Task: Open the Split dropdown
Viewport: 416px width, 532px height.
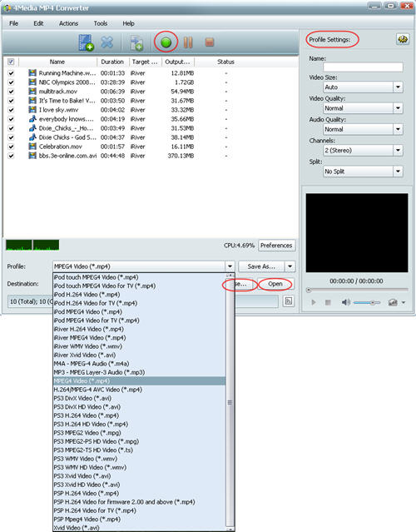Action: (x=398, y=172)
